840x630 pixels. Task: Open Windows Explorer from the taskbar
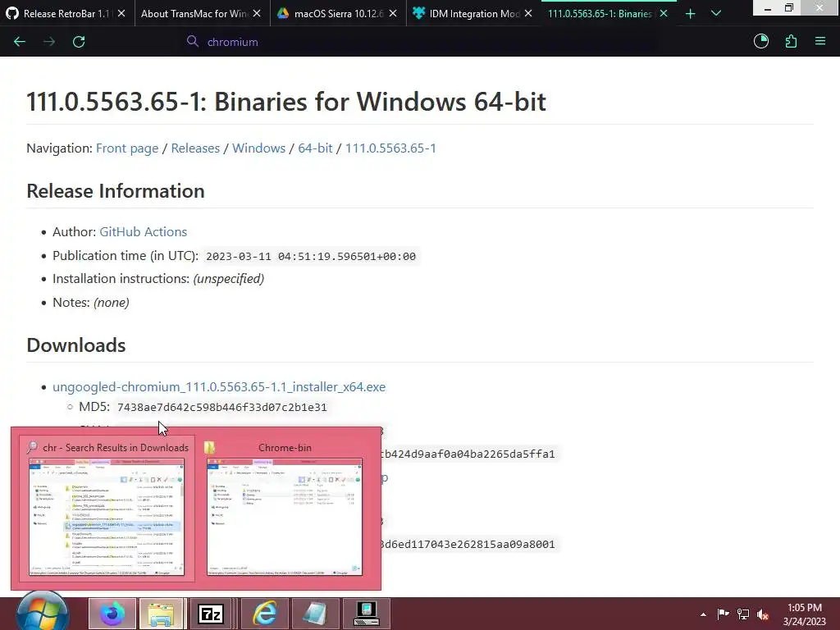(162, 614)
